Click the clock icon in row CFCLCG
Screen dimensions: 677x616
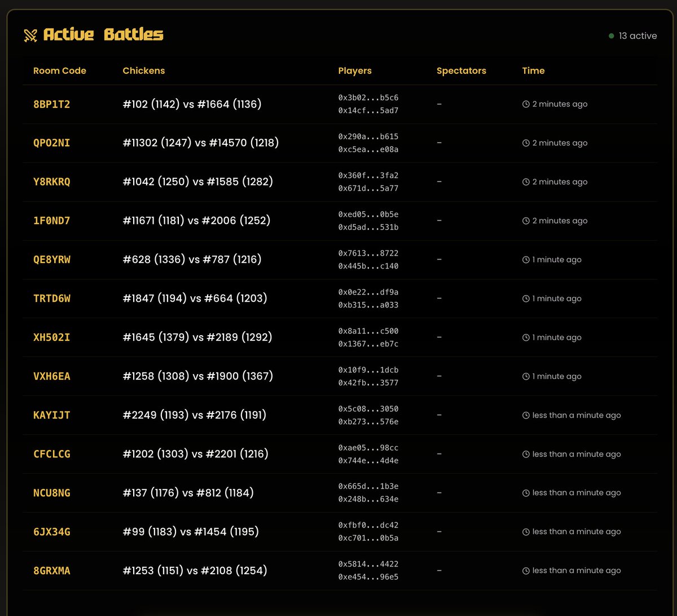(x=526, y=455)
